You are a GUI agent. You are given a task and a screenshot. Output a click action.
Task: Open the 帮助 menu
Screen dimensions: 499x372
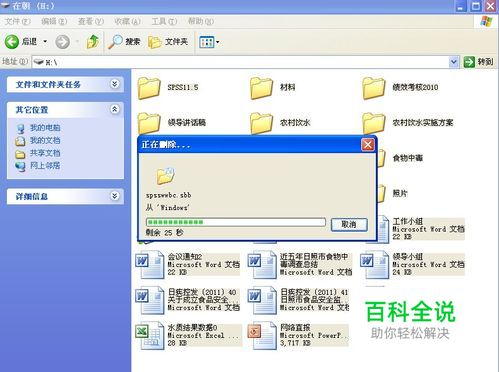[201, 22]
